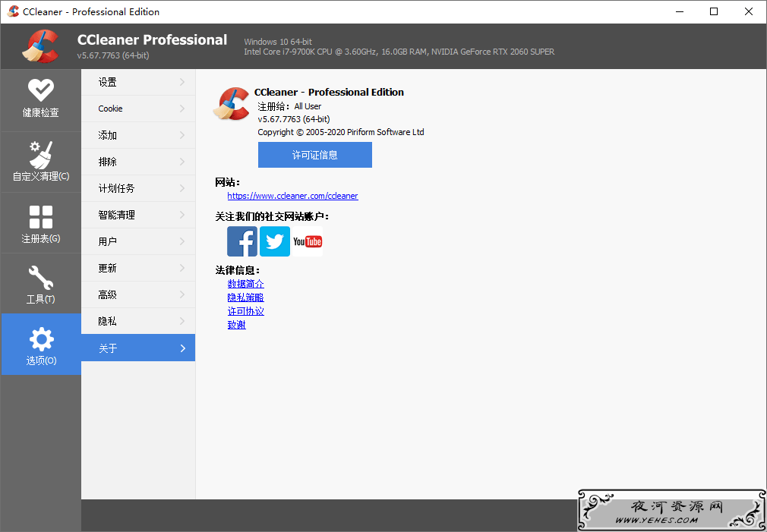
Task: Open the 排除 options page
Action: click(x=138, y=162)
